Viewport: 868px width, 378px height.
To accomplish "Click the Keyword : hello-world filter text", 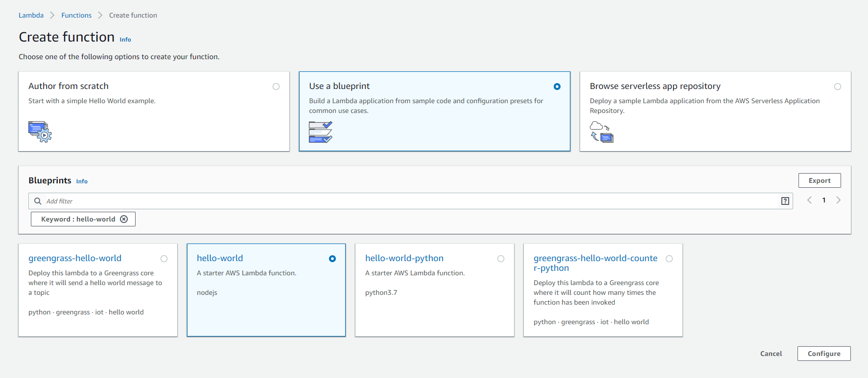I will [x=78, y=219].
